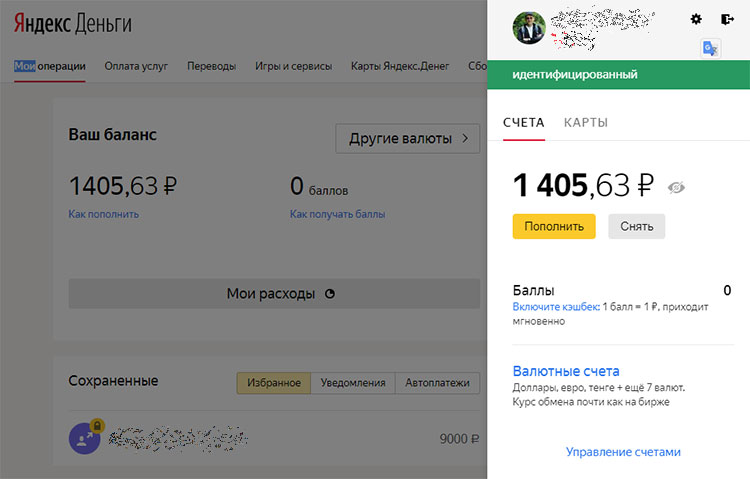The width and height of the screenshot is (750, 479).
Task: Select the Уведомления toggle tab
Action: pyautogui.click(x=353, y=383)
